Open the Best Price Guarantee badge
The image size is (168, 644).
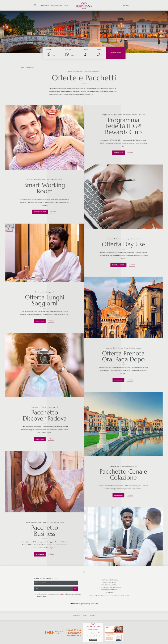pos(74,632)
